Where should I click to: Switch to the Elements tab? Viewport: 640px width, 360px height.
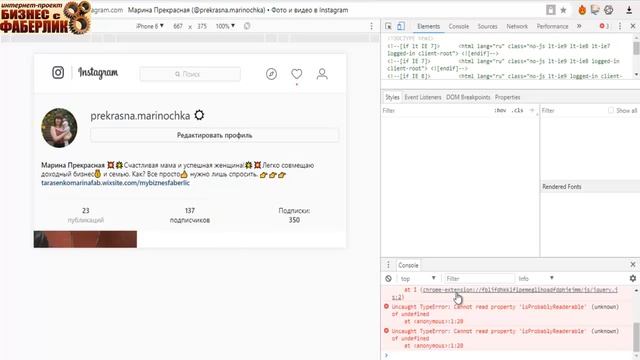tap(428, 26)
